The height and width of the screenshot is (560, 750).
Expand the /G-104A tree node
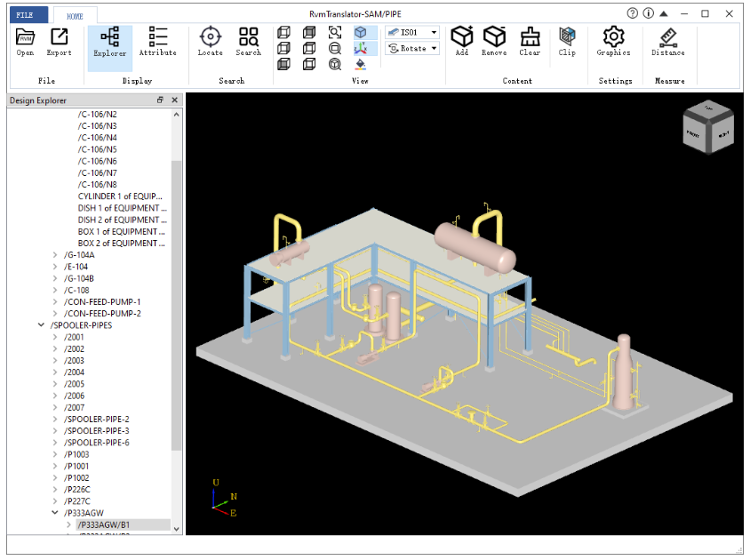pos(55,255)
